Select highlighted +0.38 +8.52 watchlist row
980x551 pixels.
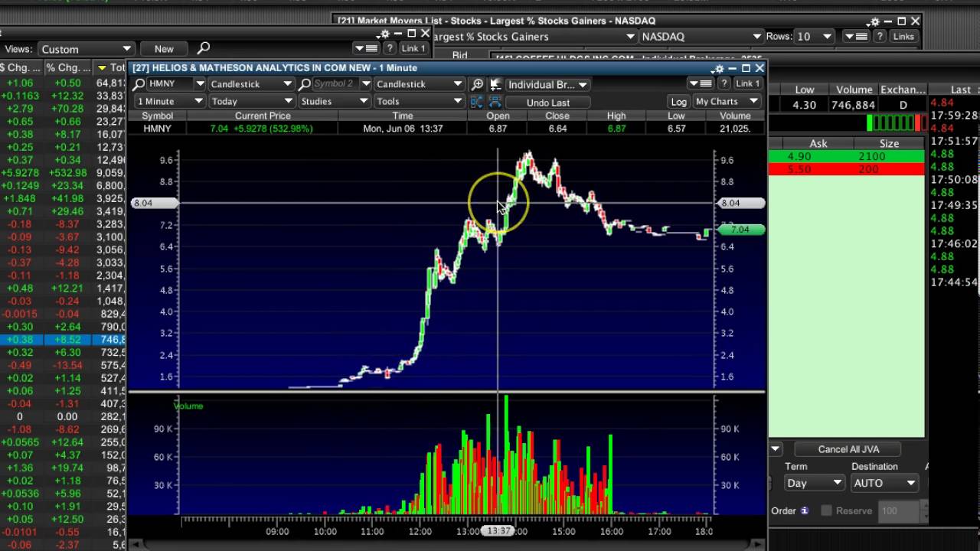point(63,339)
